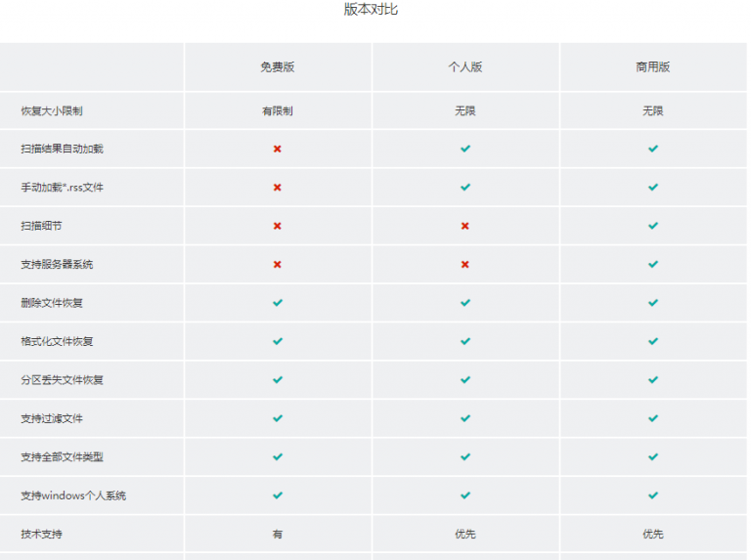Click red cross for 免费版 扫描结果自动加载
The width and height of the screenshot is (751, 560).
pos(277,149)
